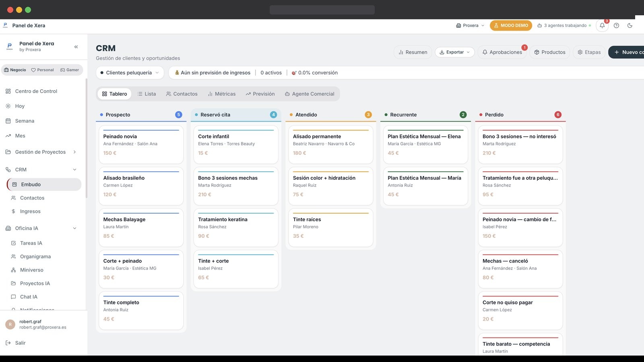Open the Proxera workspace dropdown

click(x=470, y=25)
